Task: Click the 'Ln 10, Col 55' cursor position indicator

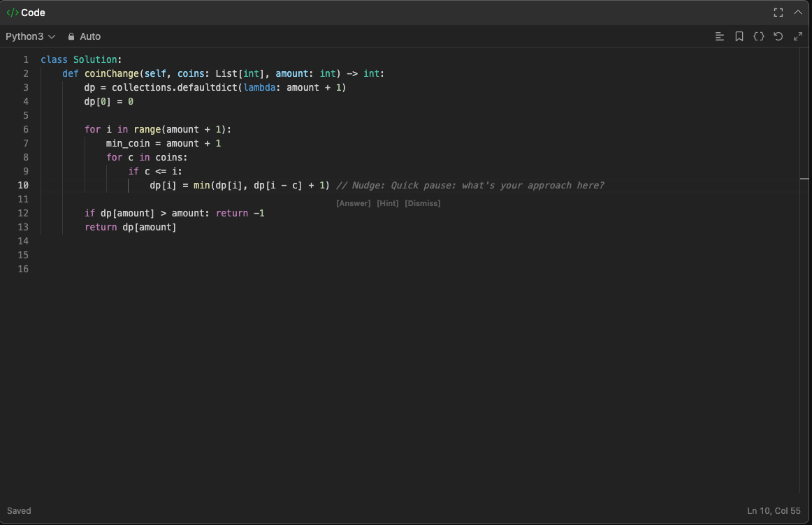Action: (774, 510)
